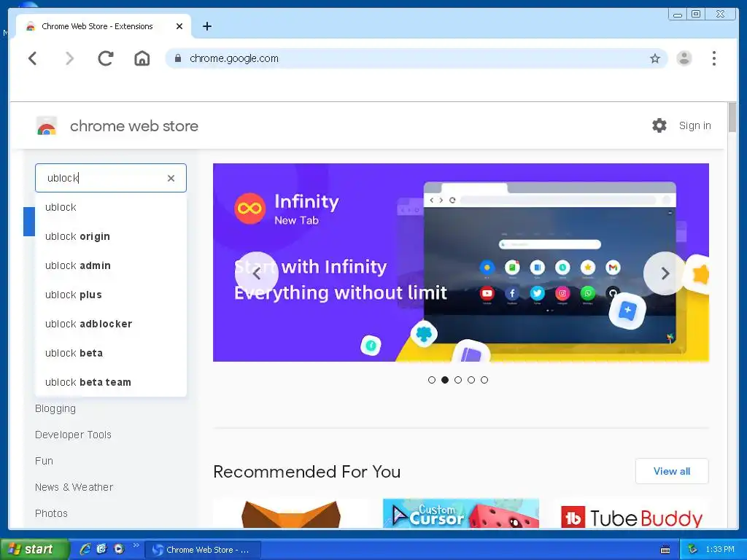The width and height of the screenshot is (747, 560).
Task: Open the News & Weather category
Action: [74, 487]
